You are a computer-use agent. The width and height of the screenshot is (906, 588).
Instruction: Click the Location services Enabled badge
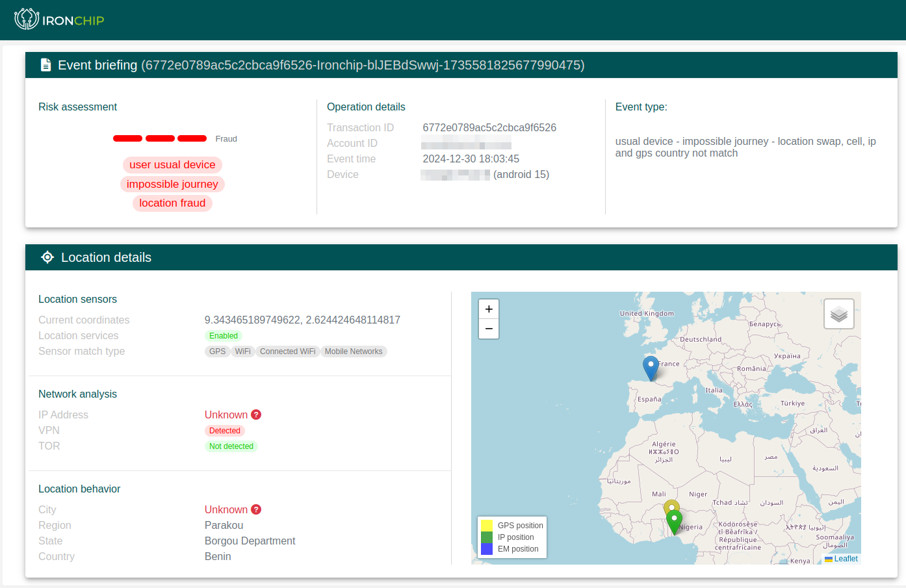coord(224,336)
